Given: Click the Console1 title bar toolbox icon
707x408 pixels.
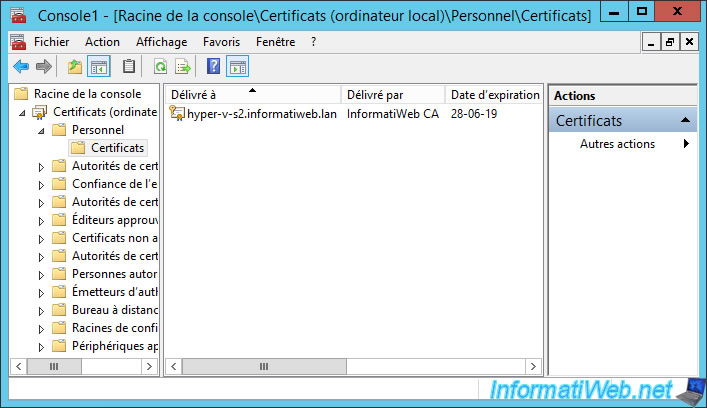Looking at the screenshot, I should 18,15.
